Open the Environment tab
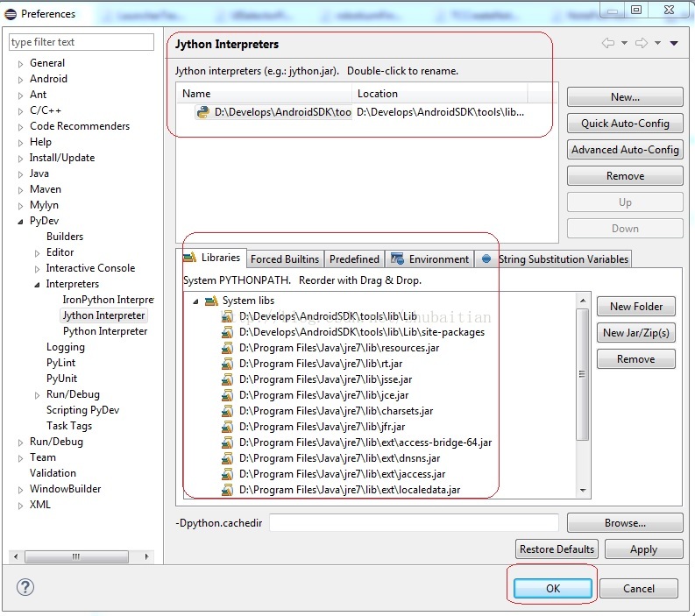 click(x=429, y=258)
